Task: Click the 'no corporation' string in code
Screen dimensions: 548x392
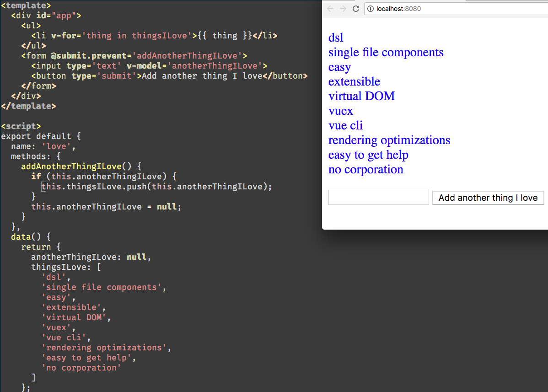Action: point(81,368)
